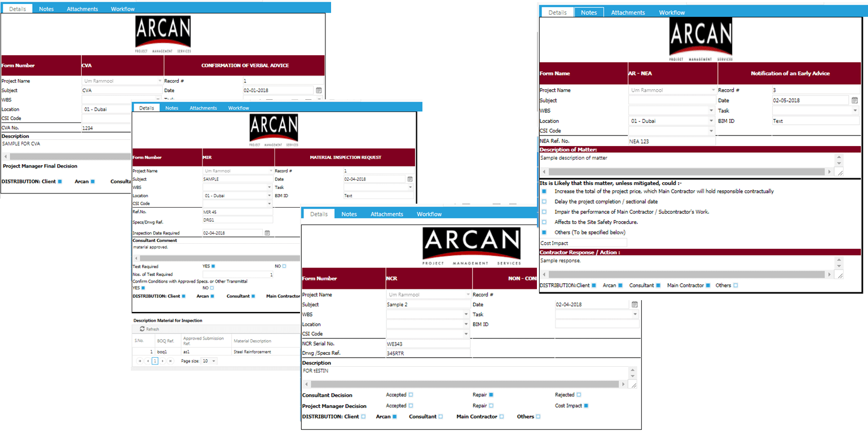Viewport: 868px width, 435px height.
Task: Click Refresh label in material grid toolbar
Action: click(152, 329)
